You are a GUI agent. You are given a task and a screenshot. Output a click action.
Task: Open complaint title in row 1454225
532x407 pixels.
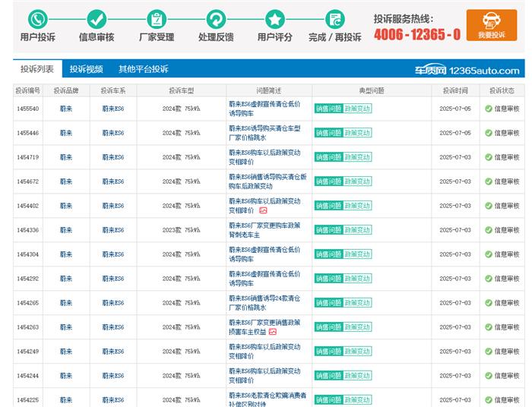pos(268,400)
